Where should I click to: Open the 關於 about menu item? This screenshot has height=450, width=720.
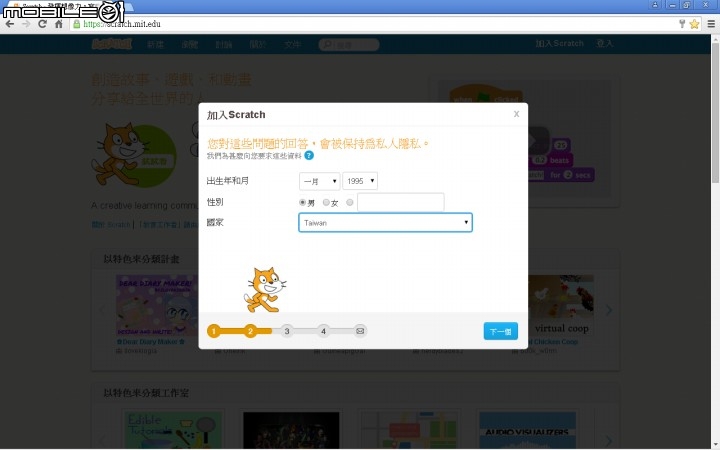click(x=258, y=45)
